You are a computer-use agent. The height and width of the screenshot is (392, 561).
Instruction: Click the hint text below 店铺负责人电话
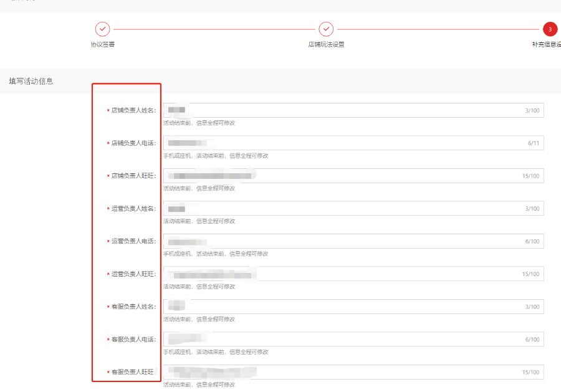(216, 156)
